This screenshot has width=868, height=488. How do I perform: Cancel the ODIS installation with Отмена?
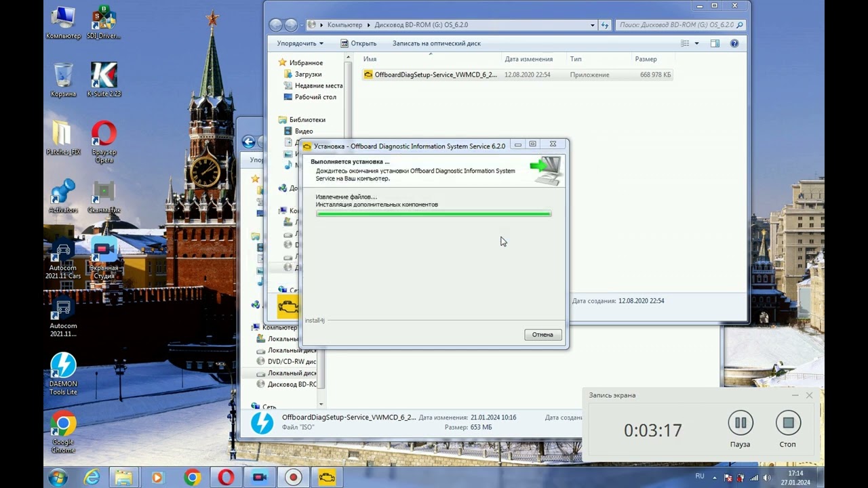542,335
